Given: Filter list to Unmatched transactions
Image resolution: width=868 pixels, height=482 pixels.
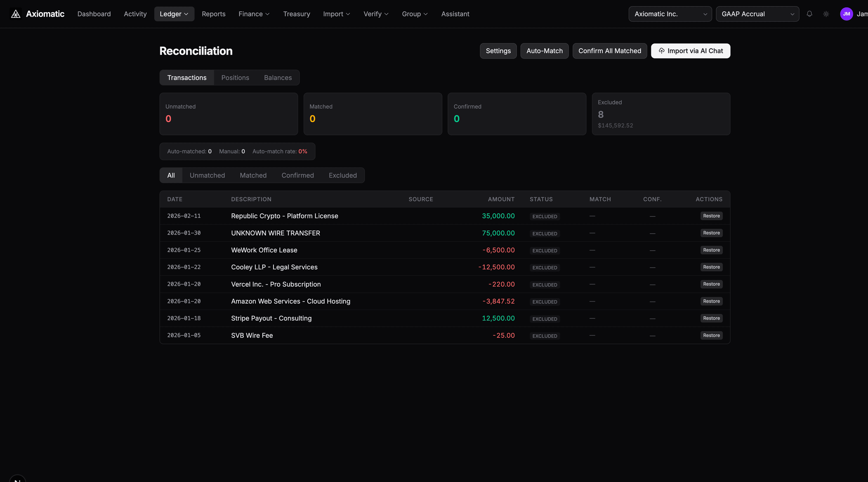Looking at the screenshot, I should tap(207, 175).
